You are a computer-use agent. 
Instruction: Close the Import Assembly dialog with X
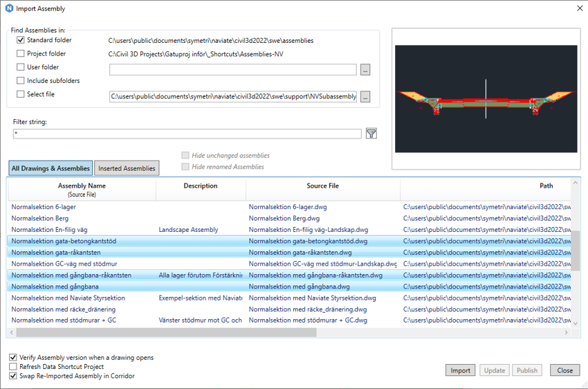580,8
